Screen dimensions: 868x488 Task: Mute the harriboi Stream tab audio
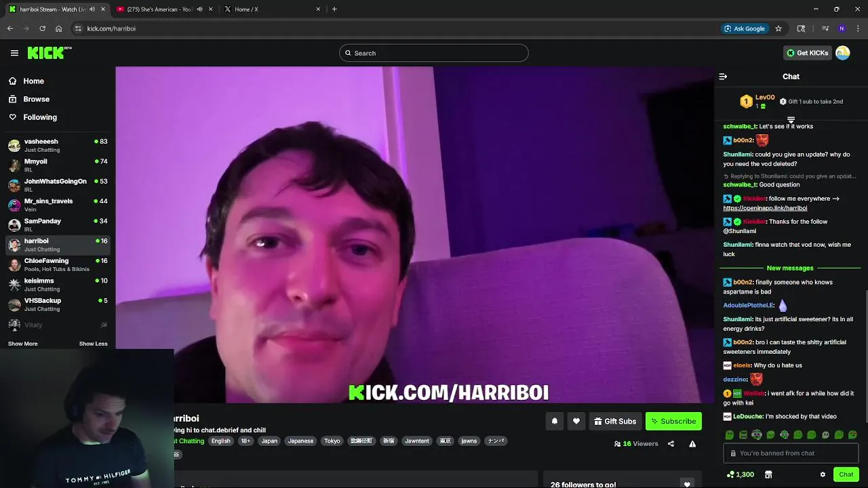pyautogui.click(x=92, y=9)
